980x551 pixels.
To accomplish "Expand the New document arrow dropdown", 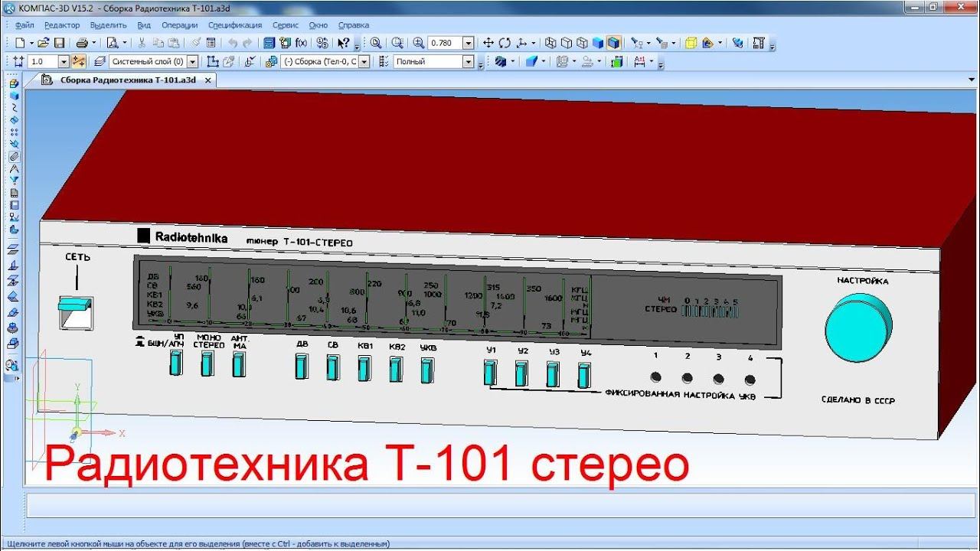I will tap(31, 43).
